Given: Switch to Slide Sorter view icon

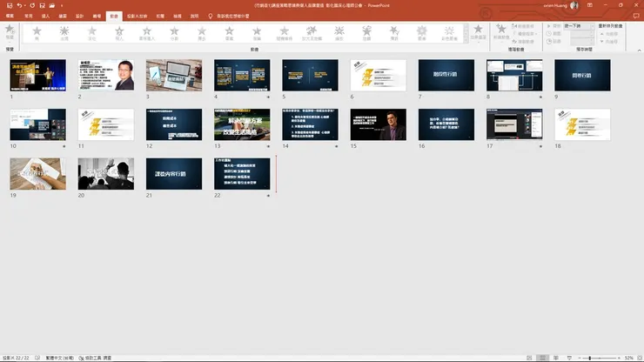Looking at the screenshot, I should 542,358.
